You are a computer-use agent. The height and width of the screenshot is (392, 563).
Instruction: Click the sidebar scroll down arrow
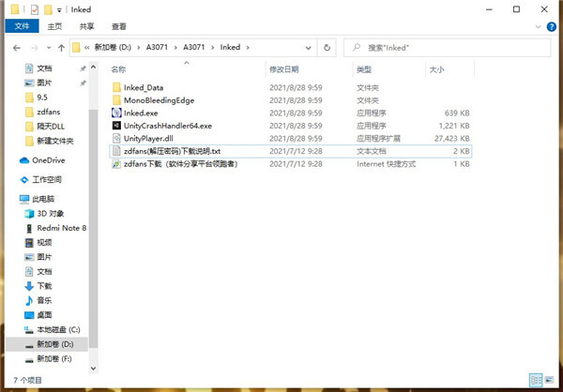click(93, 369)
